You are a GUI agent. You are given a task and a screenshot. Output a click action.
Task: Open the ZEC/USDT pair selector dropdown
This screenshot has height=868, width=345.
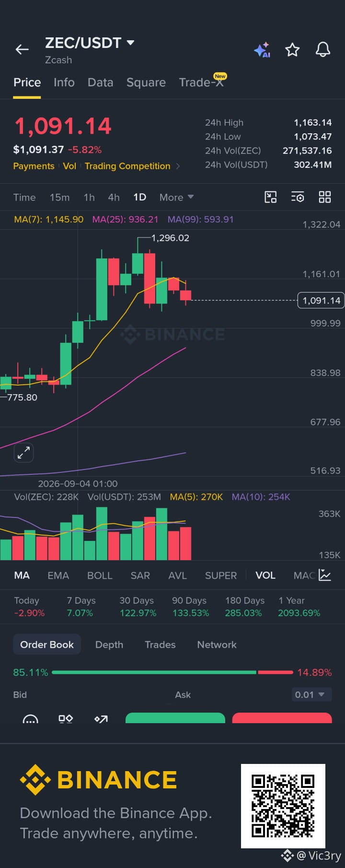pyautogui.click(x=90, y=43)
